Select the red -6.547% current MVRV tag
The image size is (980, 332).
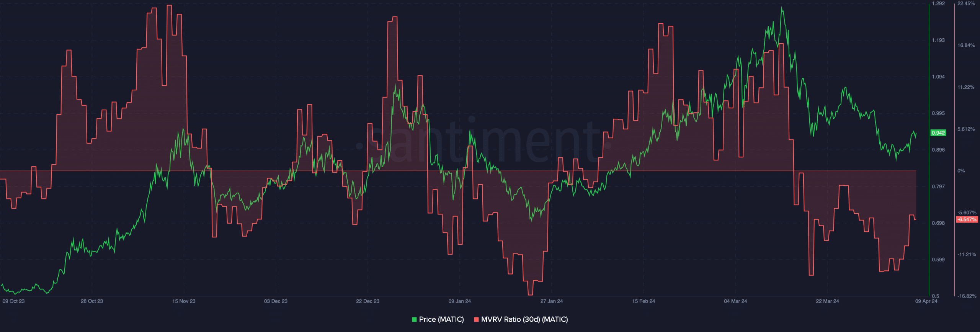(967, 219)
